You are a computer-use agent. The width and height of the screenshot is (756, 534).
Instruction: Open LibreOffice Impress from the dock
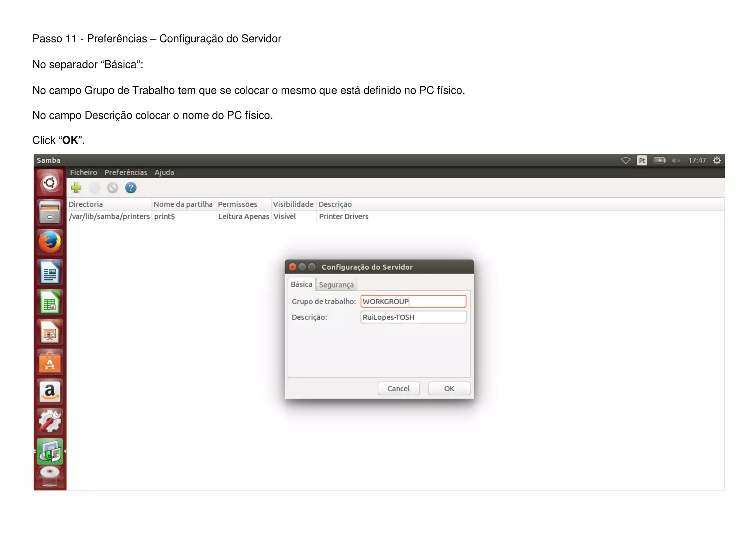pos(50,332)
